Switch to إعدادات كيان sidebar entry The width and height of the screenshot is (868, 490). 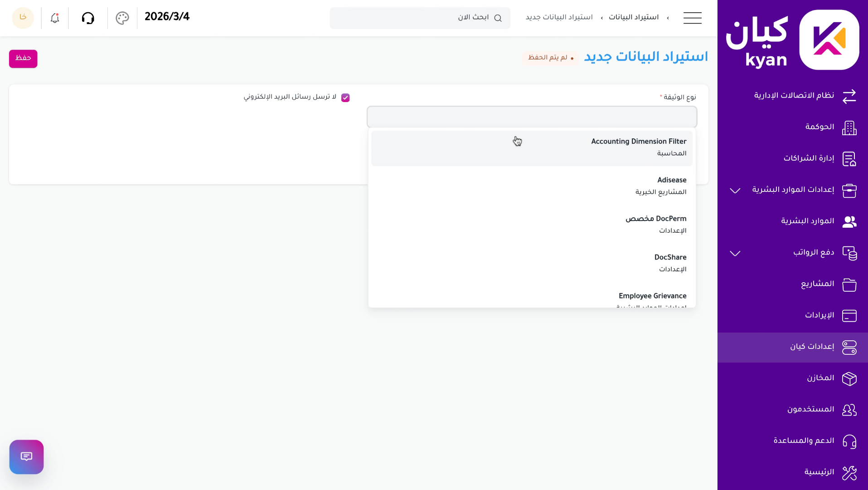(x=811, y=347)
